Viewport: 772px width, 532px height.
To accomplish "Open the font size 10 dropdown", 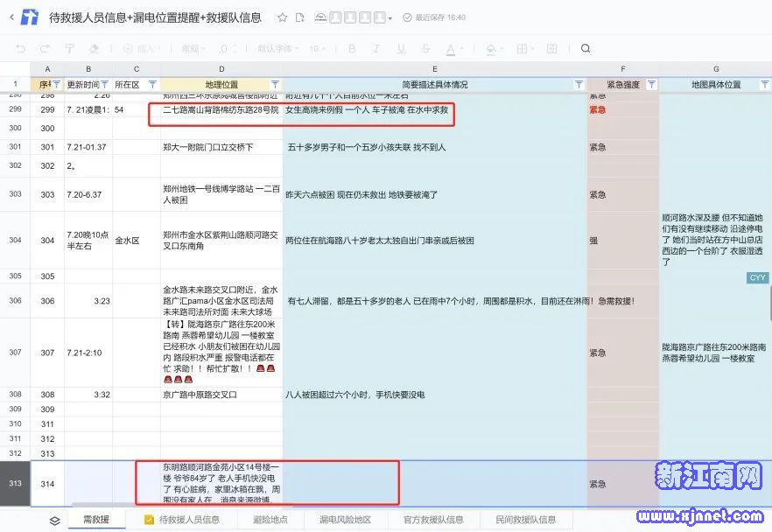I will click(x=317, y=48).
